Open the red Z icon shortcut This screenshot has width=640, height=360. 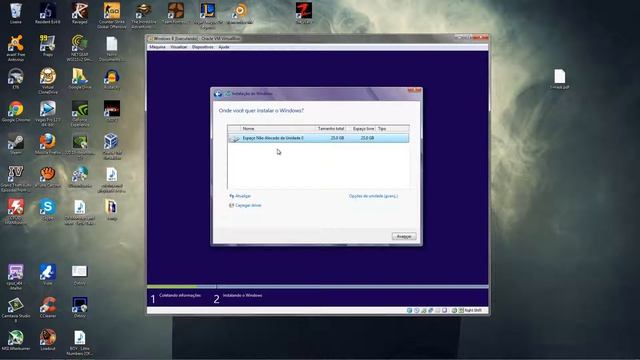coord(304,13)
